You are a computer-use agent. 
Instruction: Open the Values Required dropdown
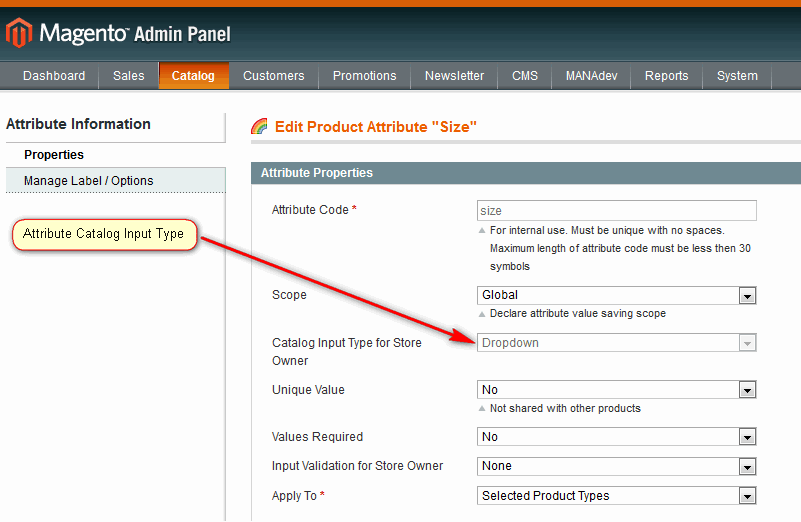pos(617,437)
